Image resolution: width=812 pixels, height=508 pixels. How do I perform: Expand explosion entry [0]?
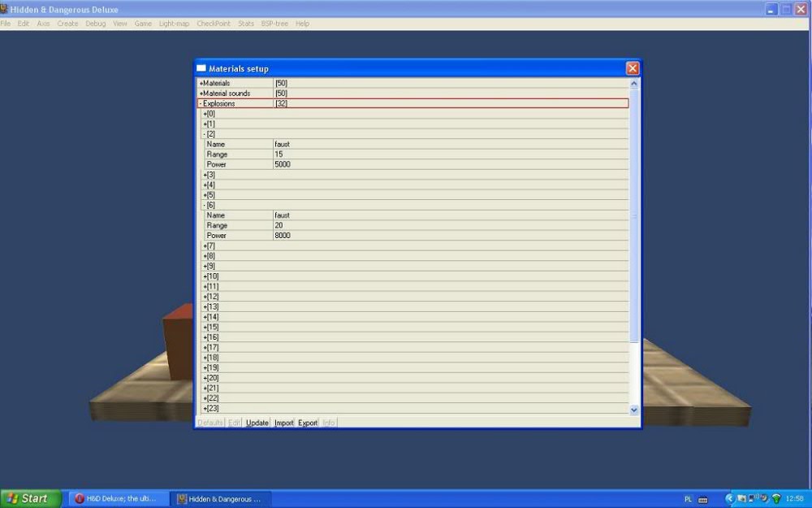click(x=205, y=114)
